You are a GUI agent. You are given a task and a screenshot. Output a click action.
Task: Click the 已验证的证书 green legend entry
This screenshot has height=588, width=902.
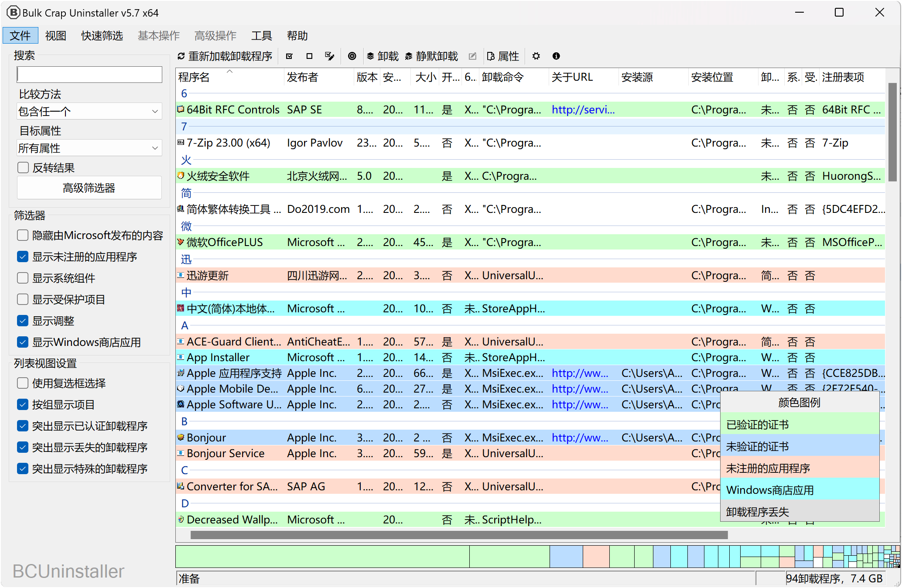(799, 424)
